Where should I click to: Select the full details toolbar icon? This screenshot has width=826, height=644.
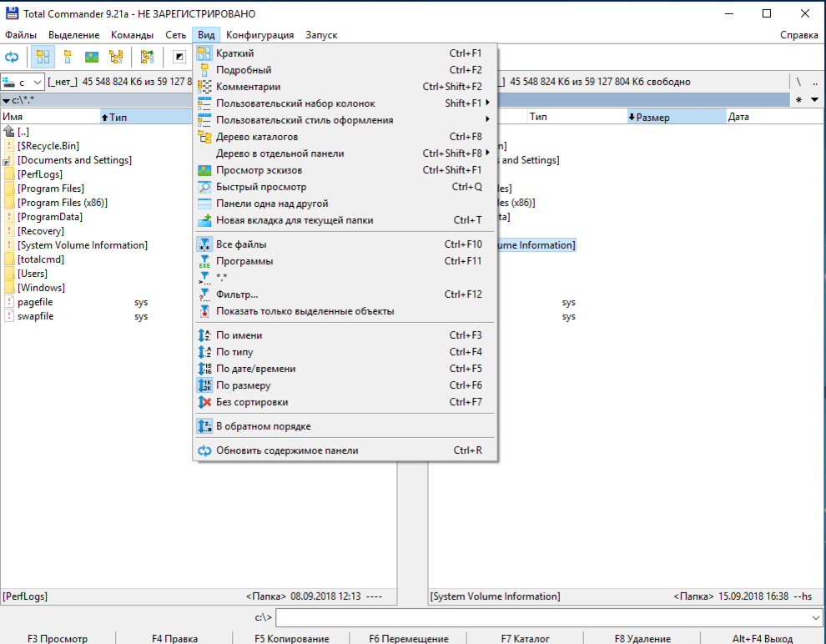(x=68, y=57)
